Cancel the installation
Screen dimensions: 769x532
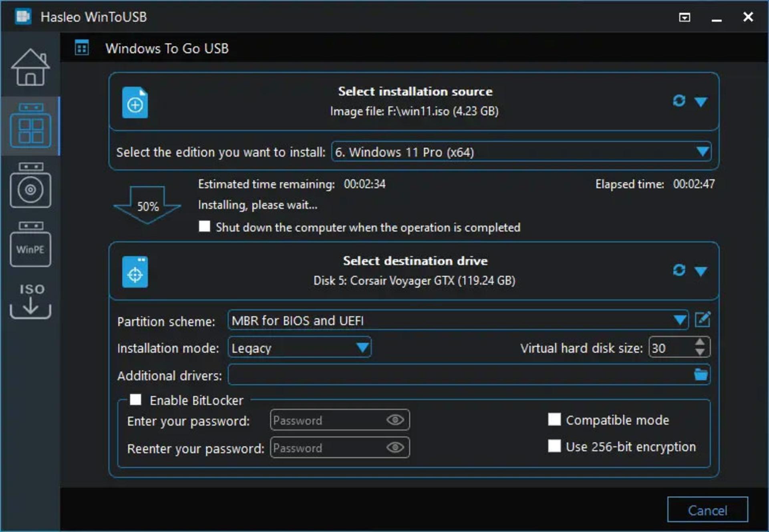[707, 510]
